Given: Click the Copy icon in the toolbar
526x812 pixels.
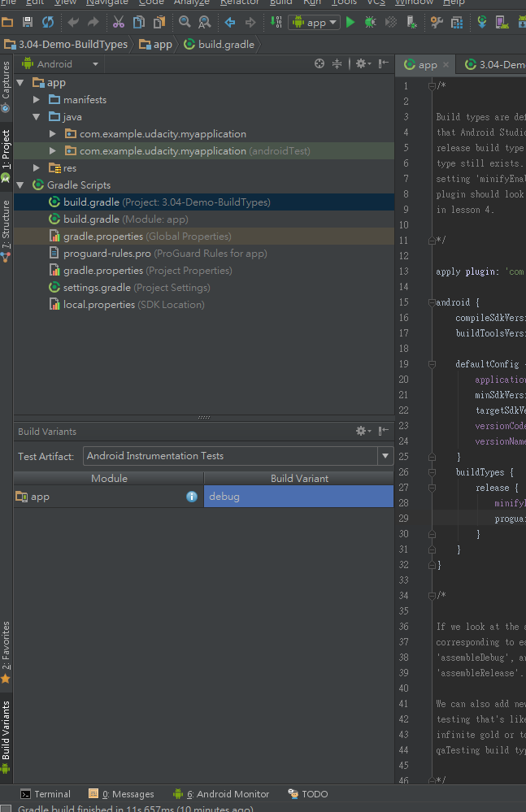Looking at the screenshot, I should 139,22.
